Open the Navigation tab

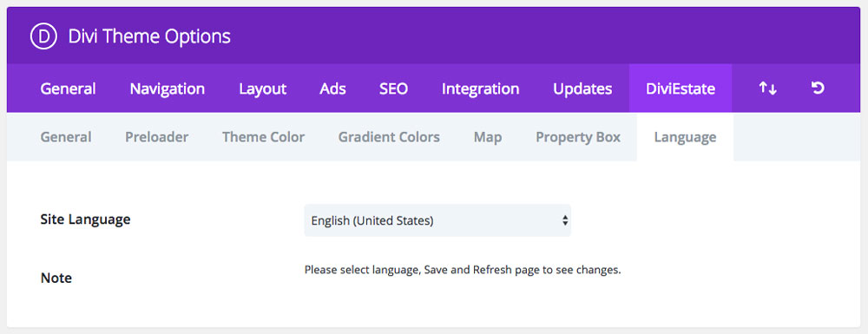pyautogui.click(x=168, y=88)
